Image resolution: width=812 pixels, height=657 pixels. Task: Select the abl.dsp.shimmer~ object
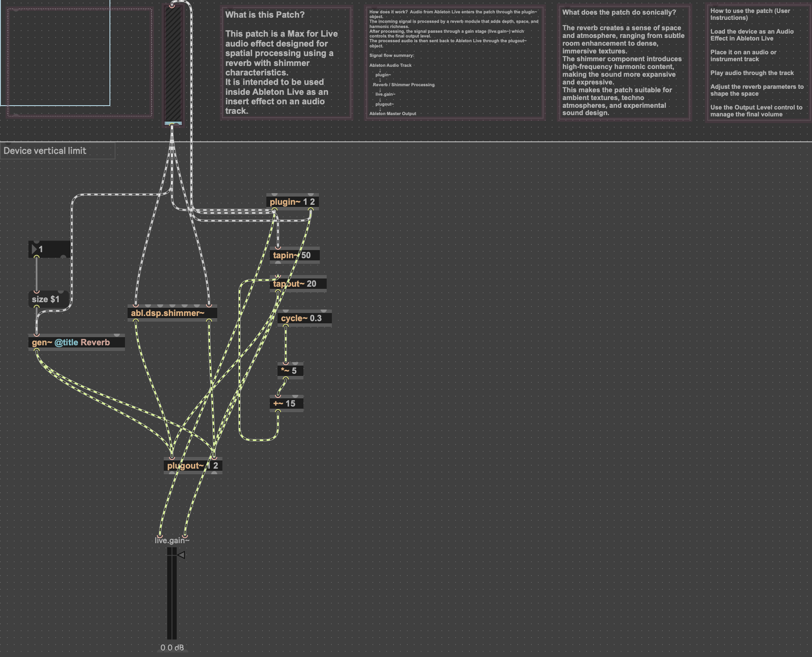pyautogui.click(x=172, y=313)
